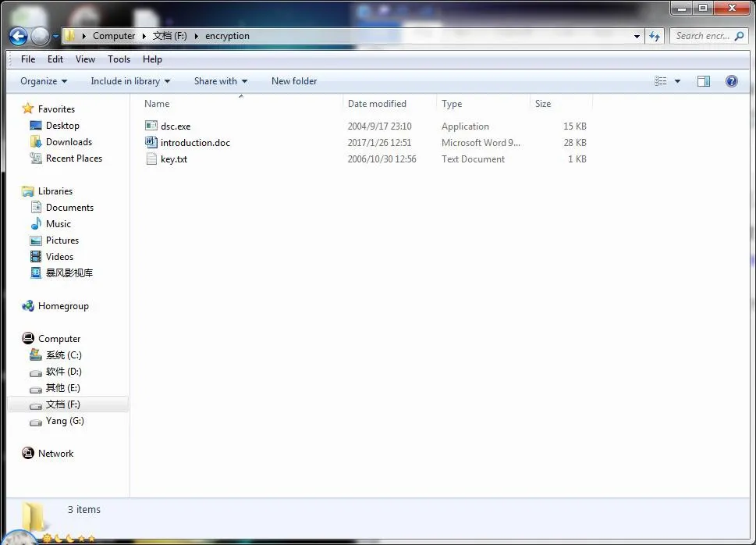Image resolution: width=756 pixels, height=545 pixels.
Task: Refresh the folder with the refresh icon
Action: [655, 36]
